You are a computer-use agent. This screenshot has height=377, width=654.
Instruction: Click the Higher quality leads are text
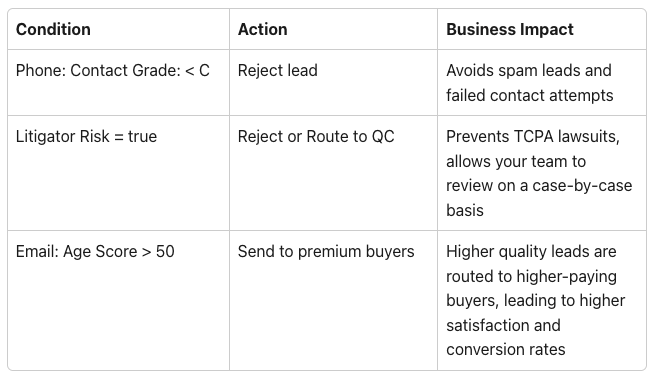pyautogui.click(x=531, y=252)
